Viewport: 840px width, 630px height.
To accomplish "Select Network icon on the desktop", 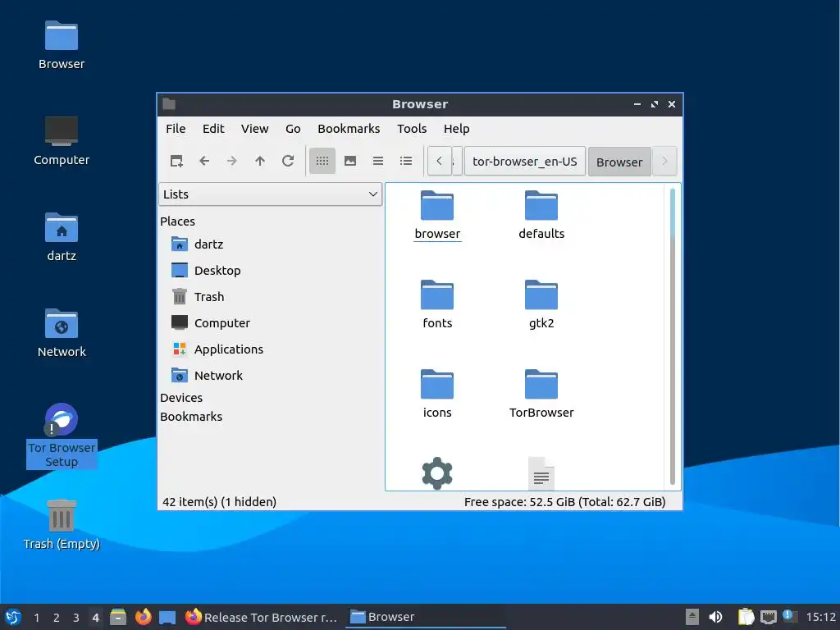I will [x=62, y=333].
